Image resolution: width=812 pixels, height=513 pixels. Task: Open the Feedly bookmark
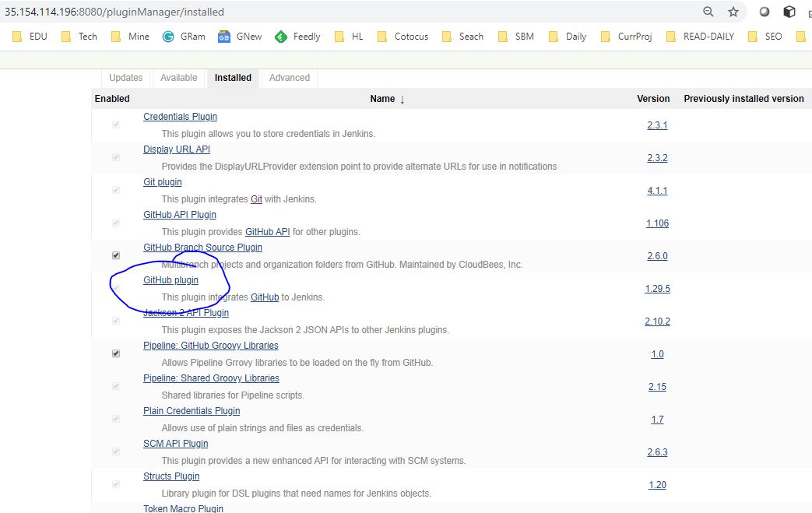(297, 37)
